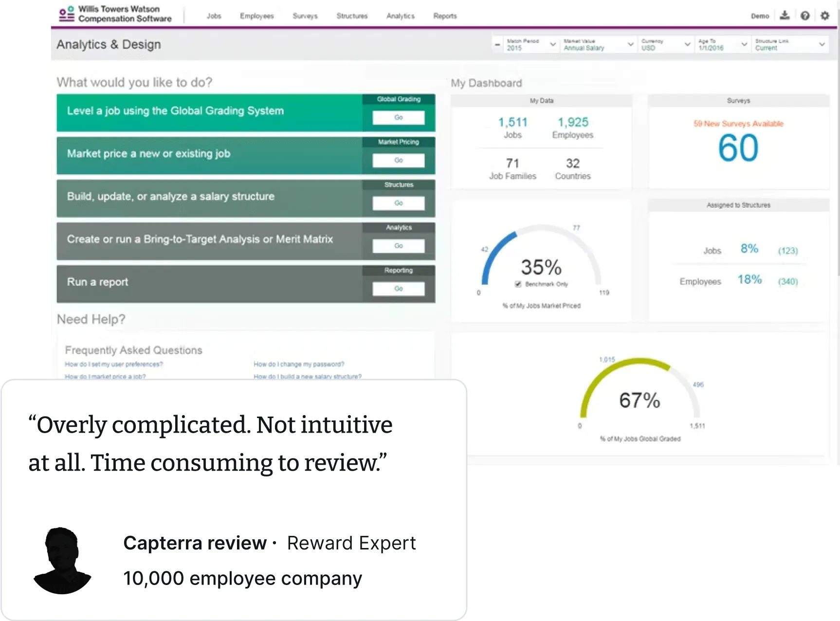Click '% of My Jobs Market Priced' caption
Viewport: 840px width, 621px height.
click(541, 306)
